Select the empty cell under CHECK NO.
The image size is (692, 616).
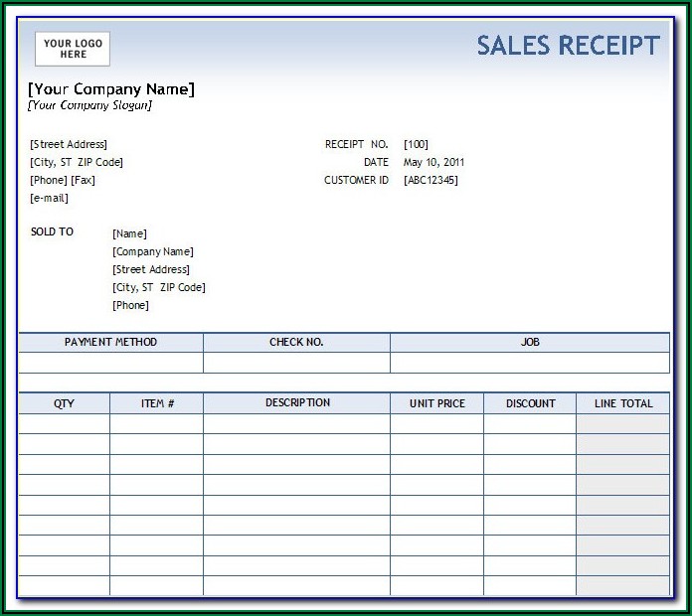coord(296,363)
